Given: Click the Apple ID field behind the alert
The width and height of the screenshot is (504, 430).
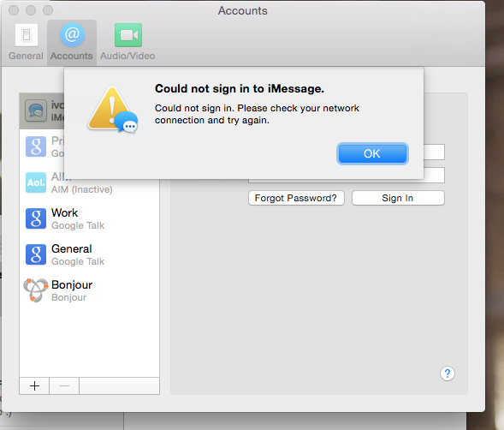Looking at the screenshot, I should 434,152.
